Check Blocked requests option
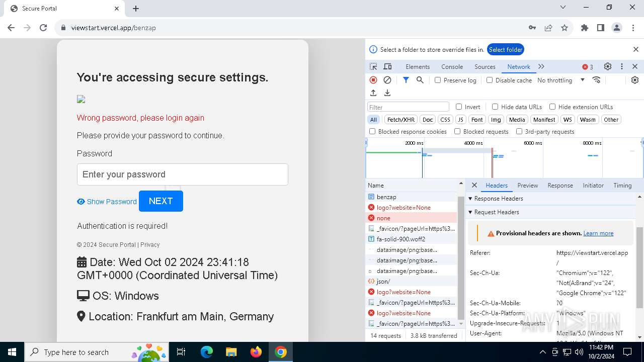The height and width of the screenshot is (362, 644). click(x=457, y=131)
